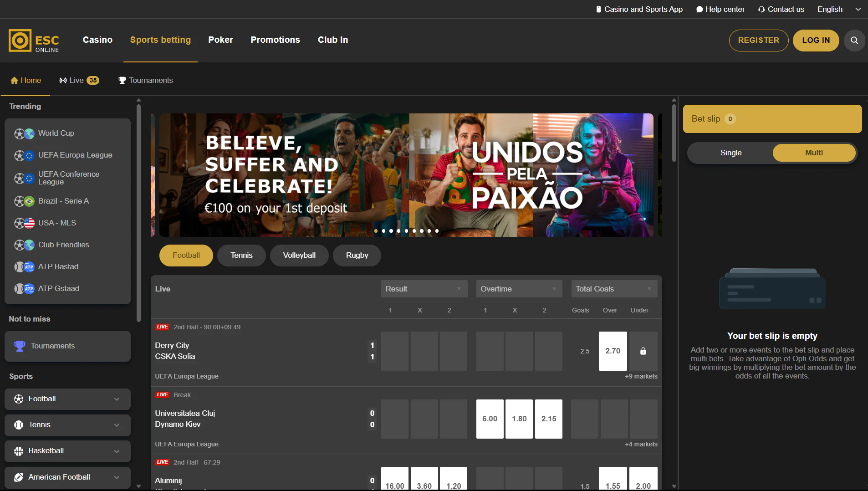Viewport: 868px width, 491px height.
Task: Select overtime draw odds 1.80 Cluj match
Action: [519, 419]
